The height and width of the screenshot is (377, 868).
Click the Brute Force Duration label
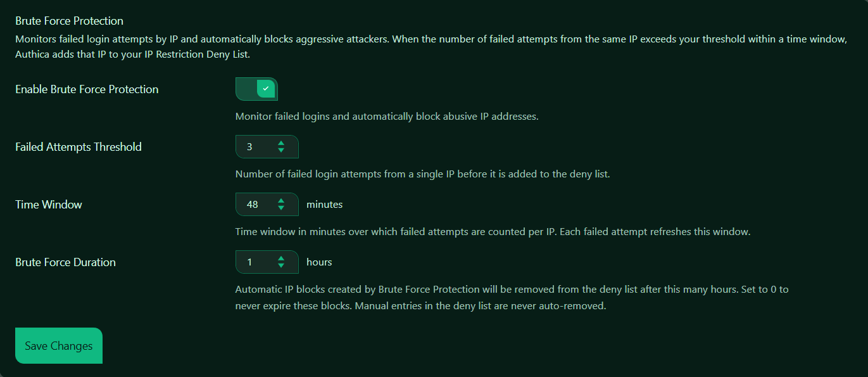[65, 262]
